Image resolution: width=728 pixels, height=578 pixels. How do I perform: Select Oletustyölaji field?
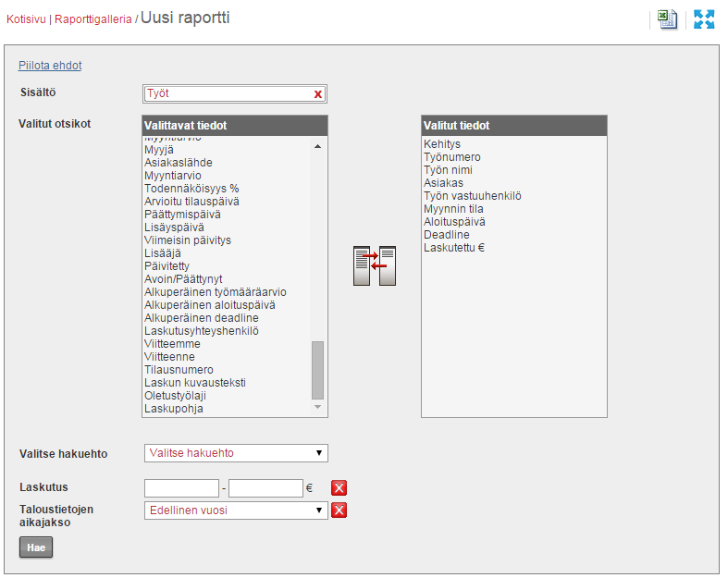(175, 396)
